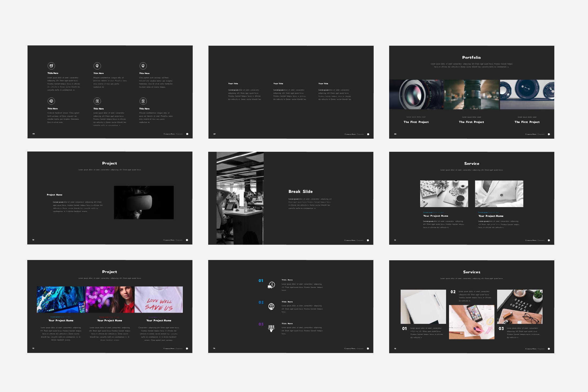Select the Project Name label beside VR image
588x392 pixels.
(55, 195)
